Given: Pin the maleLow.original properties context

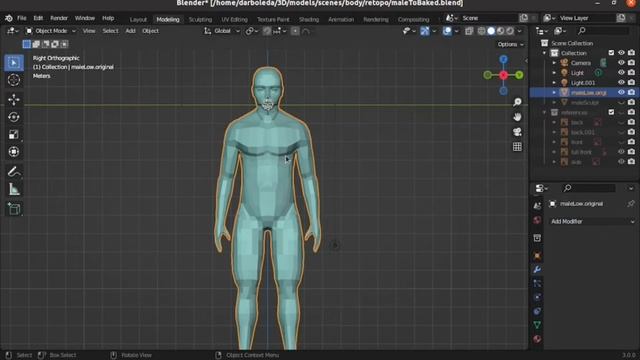Looking at the screenshot, I should tap(631, 204).
